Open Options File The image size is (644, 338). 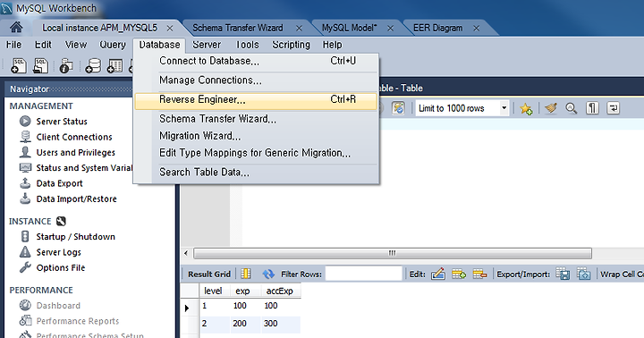pos(52,267)
